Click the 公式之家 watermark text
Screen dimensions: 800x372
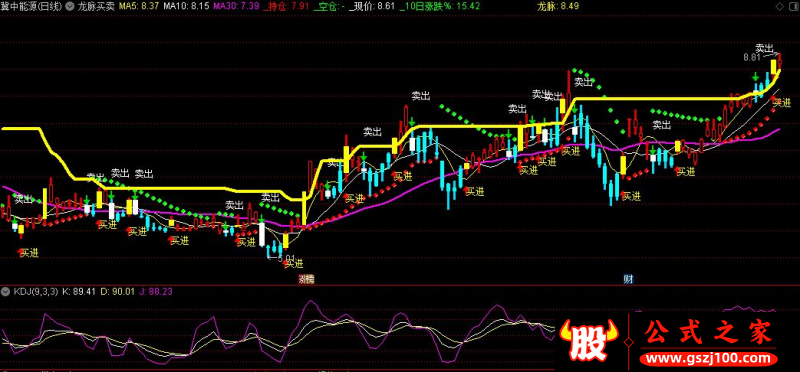pos(709,334)
